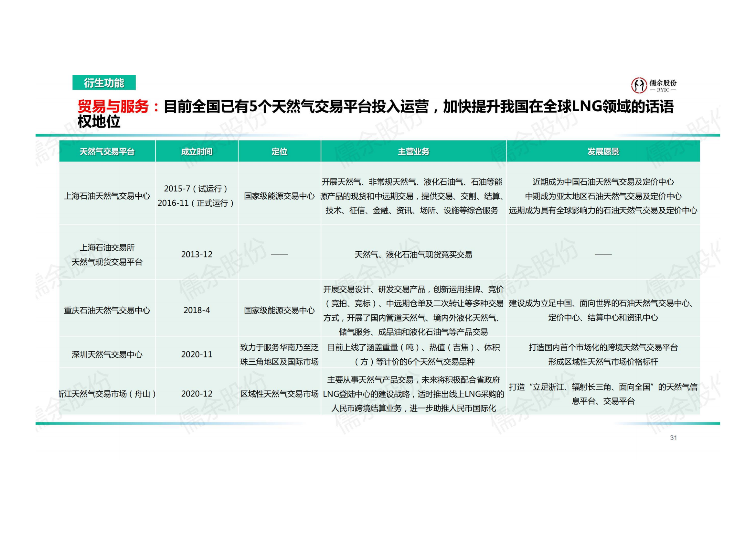Click the 儒余股份 RYIC logo
The image size is (756, 535).
[x=654, y=85]
